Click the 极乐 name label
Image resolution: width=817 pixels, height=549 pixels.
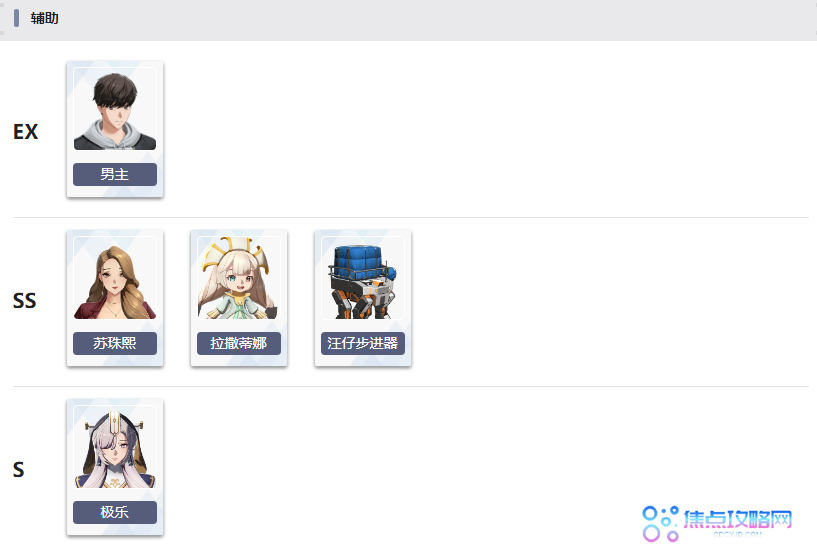115,513
